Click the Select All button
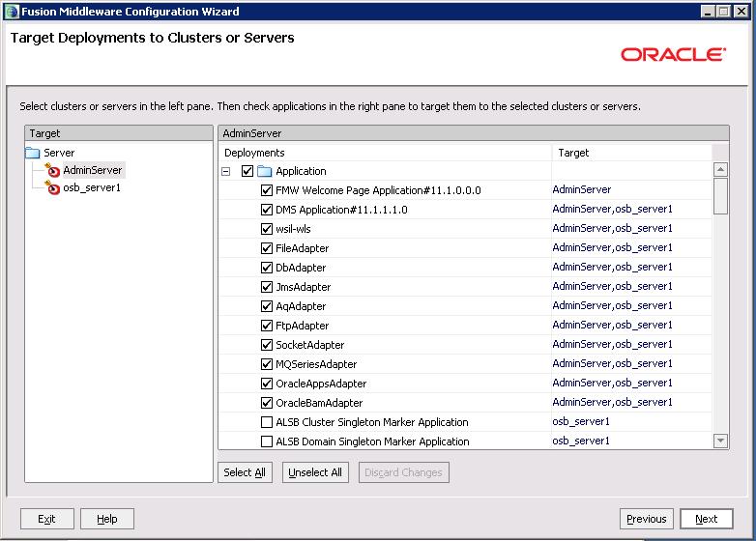The width and height of the screenshot is (756, 541). (245, 472)
